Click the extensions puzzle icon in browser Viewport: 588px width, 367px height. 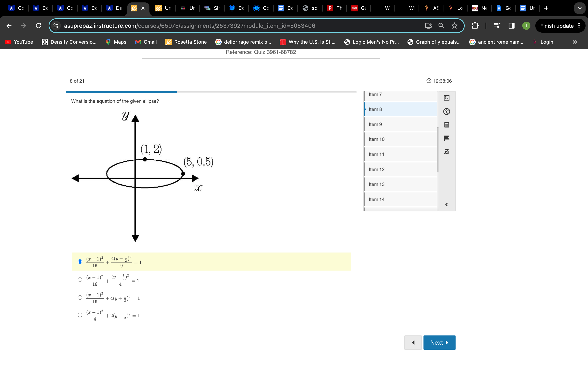point(475,26)
